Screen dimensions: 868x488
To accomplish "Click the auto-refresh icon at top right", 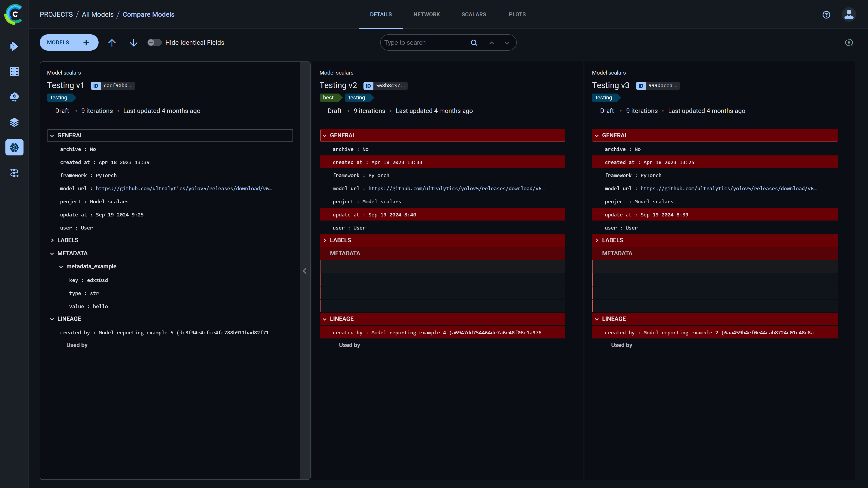I will 849,42.
